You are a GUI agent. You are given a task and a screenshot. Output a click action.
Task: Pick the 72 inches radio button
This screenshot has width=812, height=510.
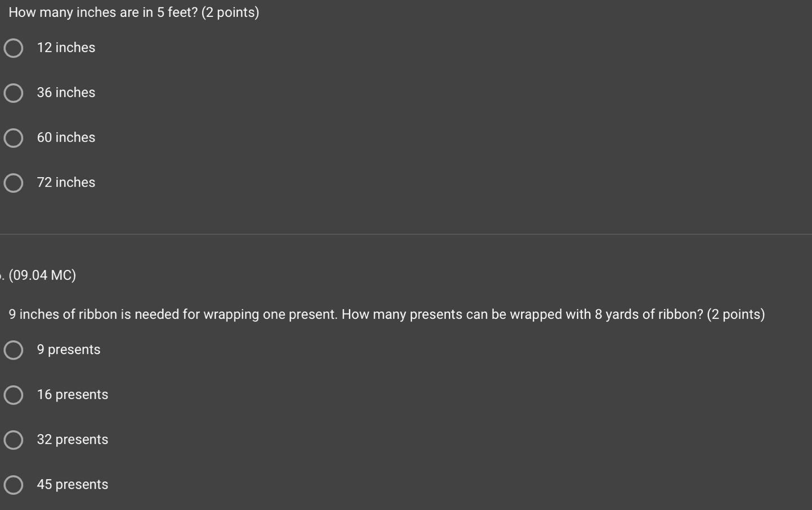(x=13, y=183)
